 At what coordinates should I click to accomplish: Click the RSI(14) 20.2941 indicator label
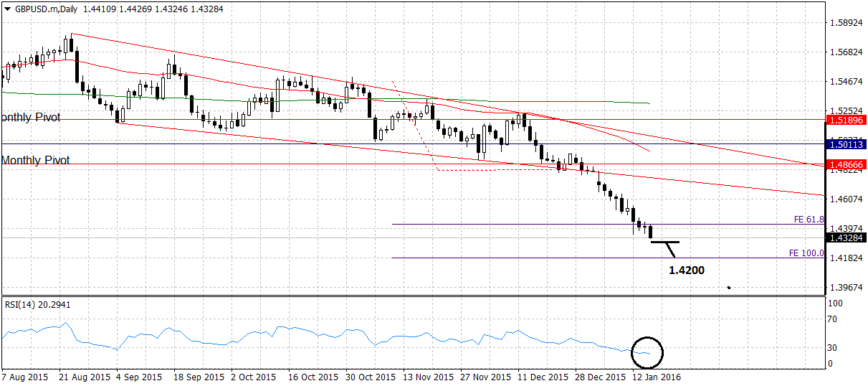pyautogui.click(x=37, y=304)
